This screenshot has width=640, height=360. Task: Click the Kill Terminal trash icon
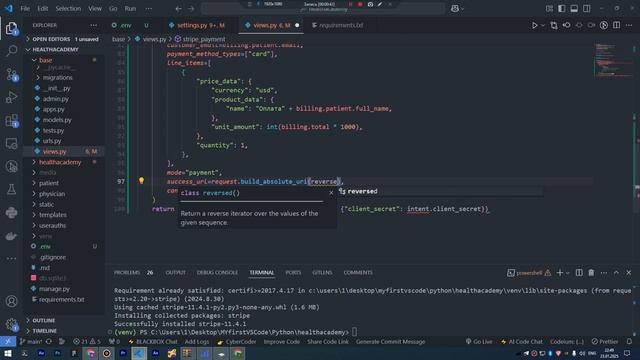591,272
